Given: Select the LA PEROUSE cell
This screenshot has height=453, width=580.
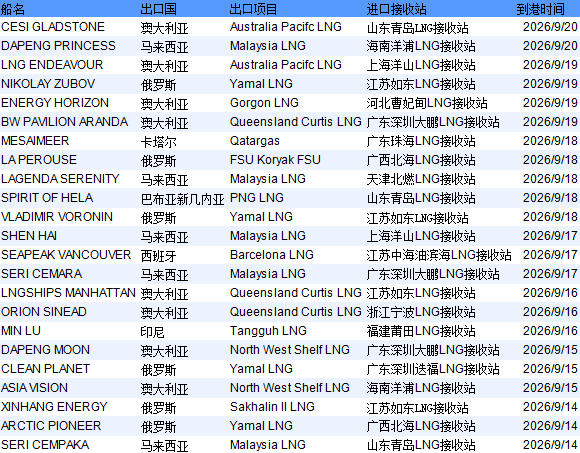Looking at the screenshot, I should pyautogui.click(x=39, y=160).
